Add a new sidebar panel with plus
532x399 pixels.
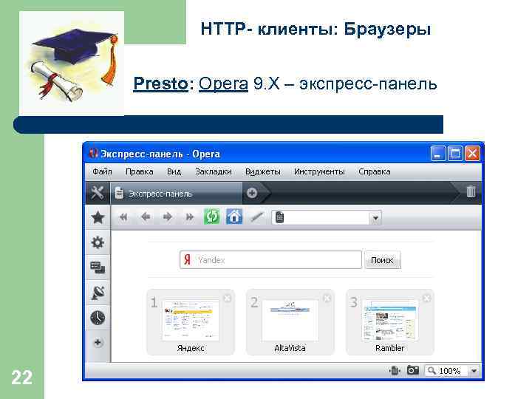pyautogui.click(x=98, y=342)
